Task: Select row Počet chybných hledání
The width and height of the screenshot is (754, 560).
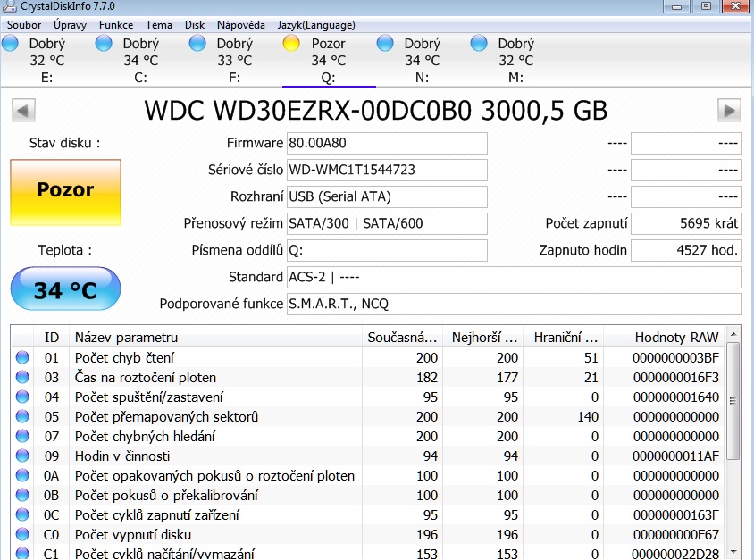Action: 368,437
